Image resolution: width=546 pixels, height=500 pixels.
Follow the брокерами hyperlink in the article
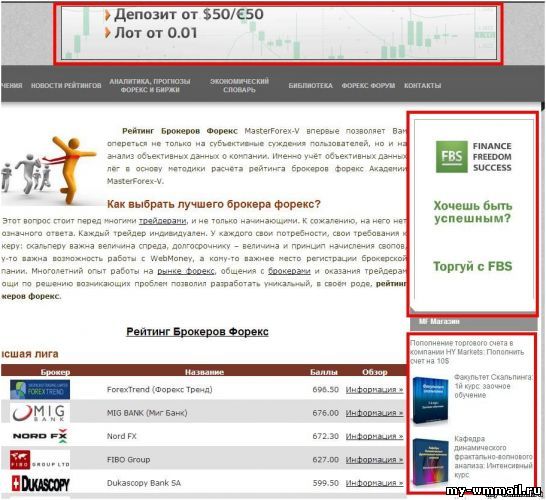289,271
